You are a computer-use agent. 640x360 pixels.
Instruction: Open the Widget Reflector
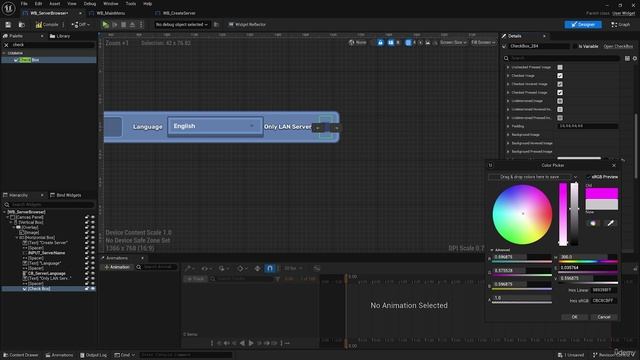pos(247,24)
